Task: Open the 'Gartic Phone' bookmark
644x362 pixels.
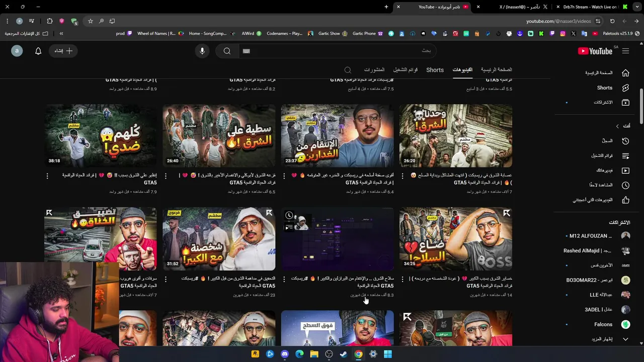Action: coord(368,34)
